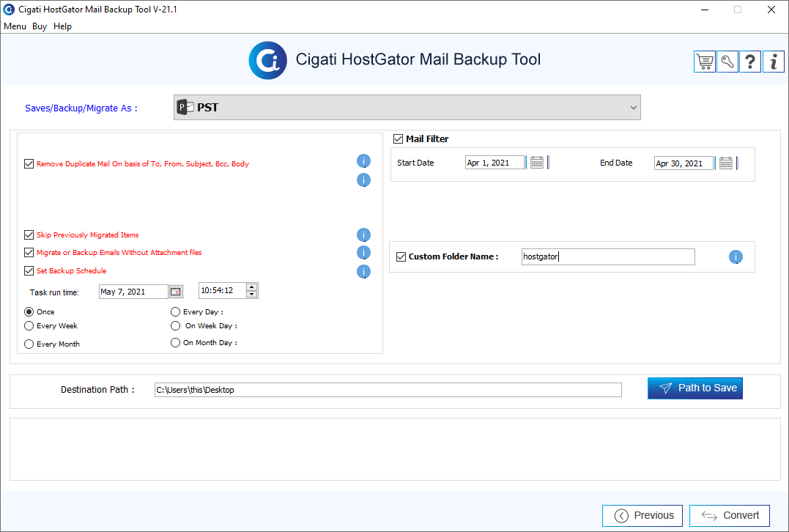Select Every Week schedule option
The width and height of the screenshot is (789, 532).
[29, 326]
